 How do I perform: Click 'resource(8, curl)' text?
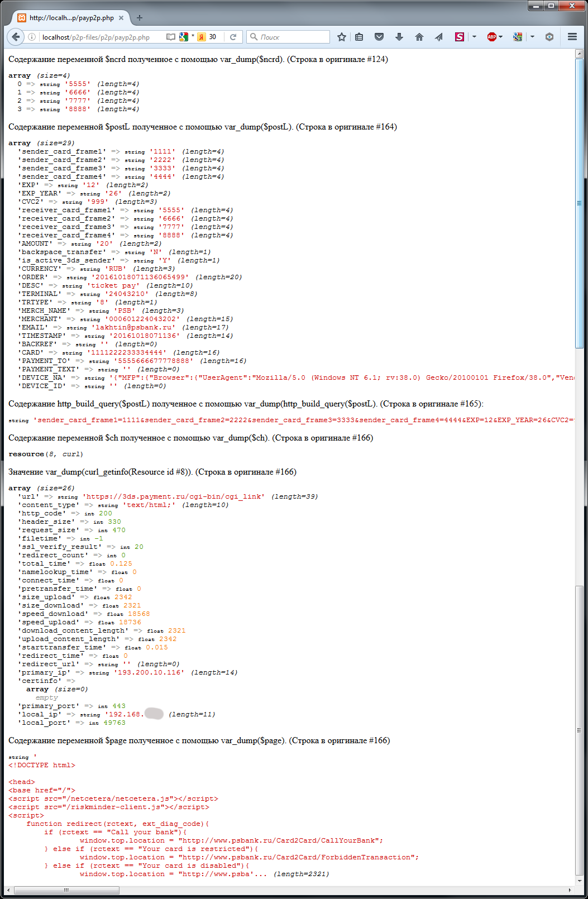click(46, 454)
